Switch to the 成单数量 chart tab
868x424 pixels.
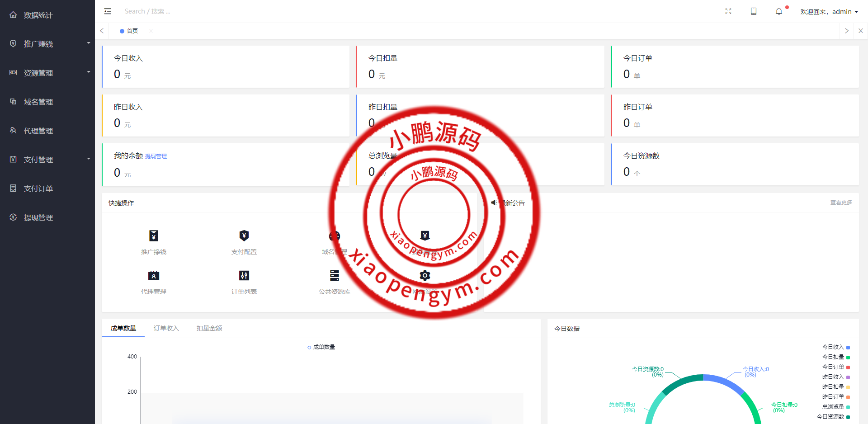(x=123, y=328)
